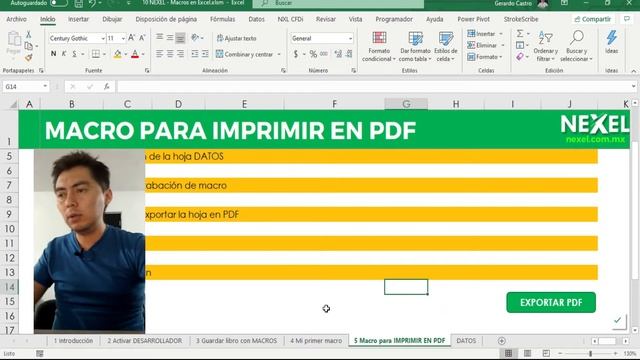Click the zoom slider handle
Viewport: 640px width, 360px height.
tap(590, 353)
